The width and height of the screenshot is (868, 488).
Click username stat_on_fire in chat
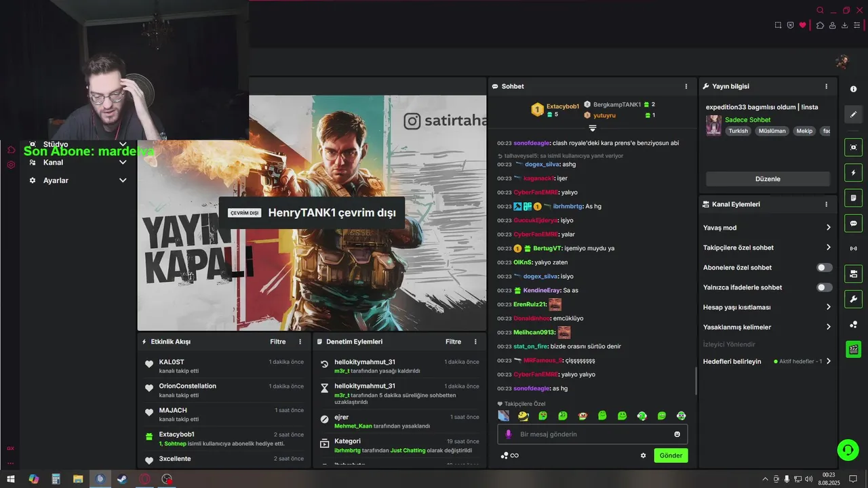[531, 346]
